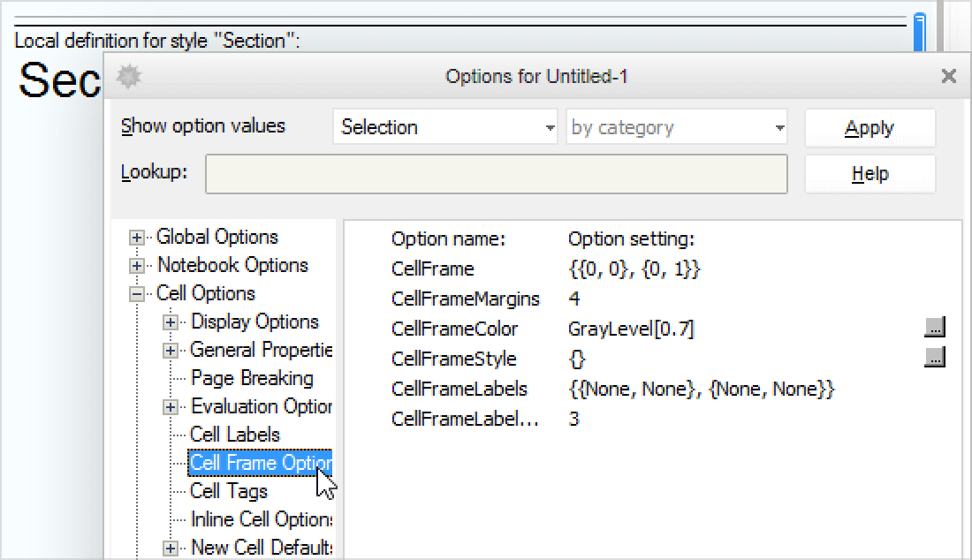
Task: Open CellFrameColor ellipsis editor button
Action: coord(935,328)
